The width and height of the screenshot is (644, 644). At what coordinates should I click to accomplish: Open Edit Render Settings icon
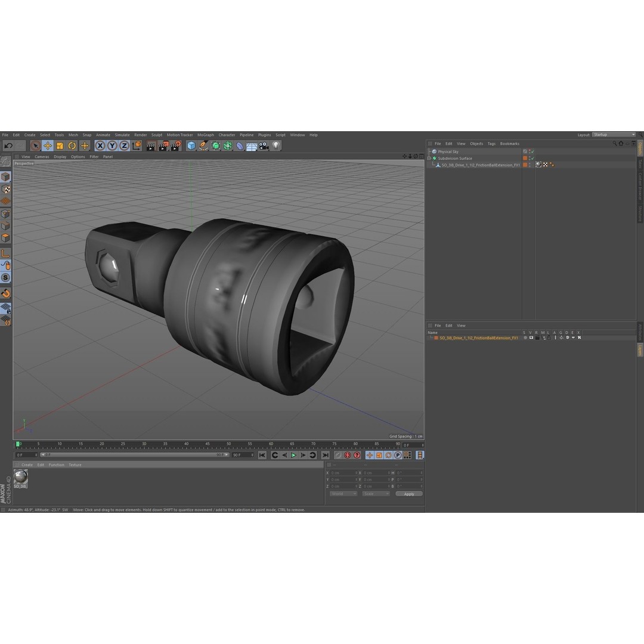pos(176,146)
